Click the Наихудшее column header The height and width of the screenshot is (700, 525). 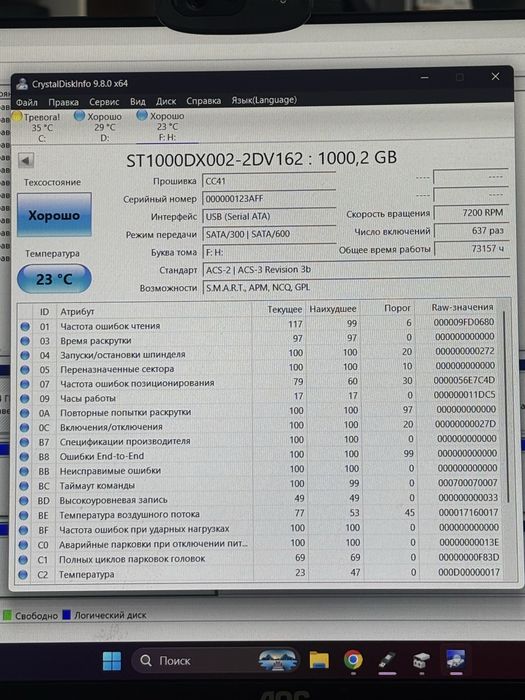pos(333,309)
